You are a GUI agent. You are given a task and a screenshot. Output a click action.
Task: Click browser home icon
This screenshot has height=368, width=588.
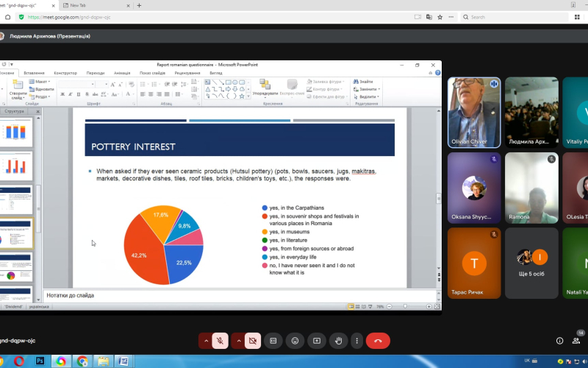click(x=7, y=17)
